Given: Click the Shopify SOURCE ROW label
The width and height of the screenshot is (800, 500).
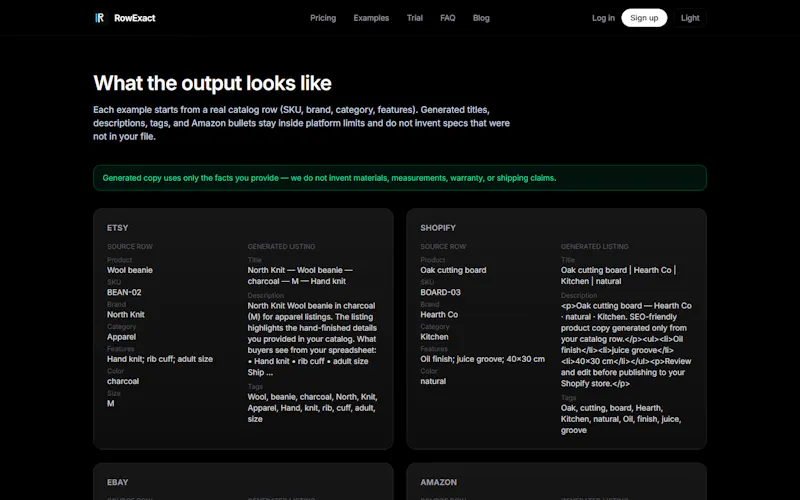Looking at the screenshot, I should coord(443,246).
